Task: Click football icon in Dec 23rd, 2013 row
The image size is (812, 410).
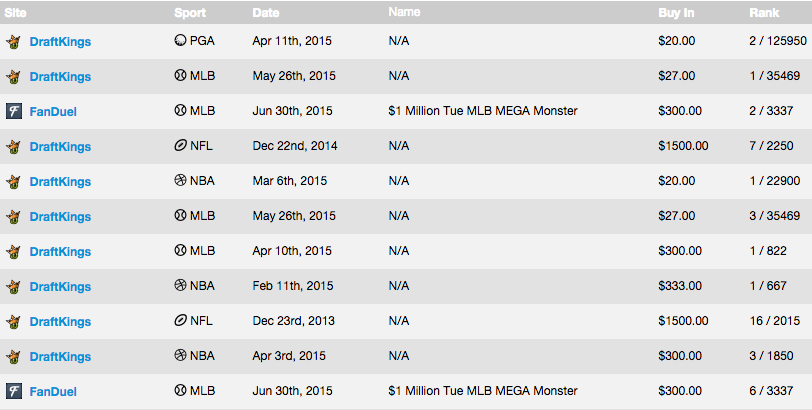Action: click(x=180, y=320)
